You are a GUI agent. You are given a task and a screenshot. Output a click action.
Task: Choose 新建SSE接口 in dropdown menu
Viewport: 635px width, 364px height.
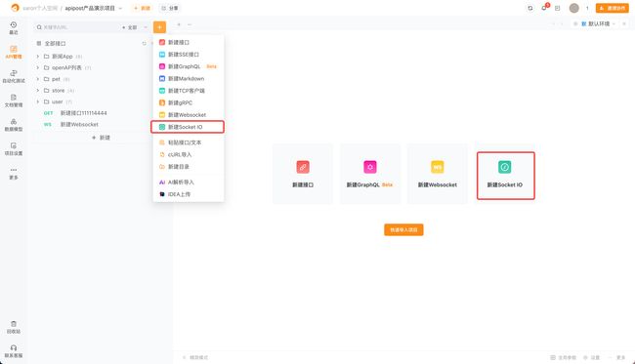[x=189, y=55]
